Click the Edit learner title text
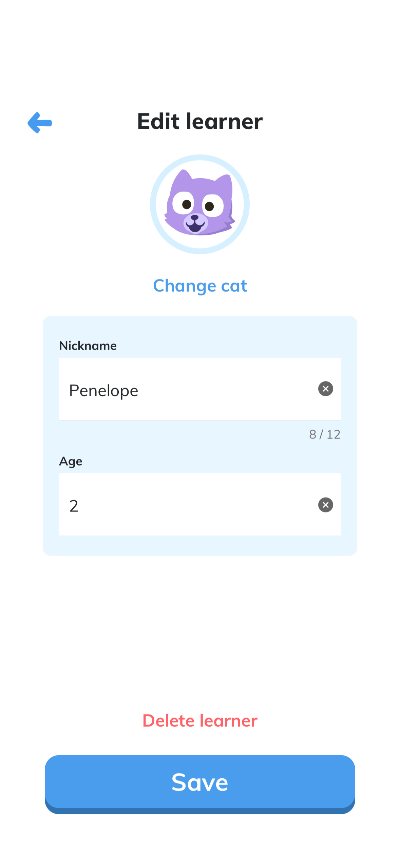This screenshot has width=400, height=868. pyautogui.click(x=200, y=122)
